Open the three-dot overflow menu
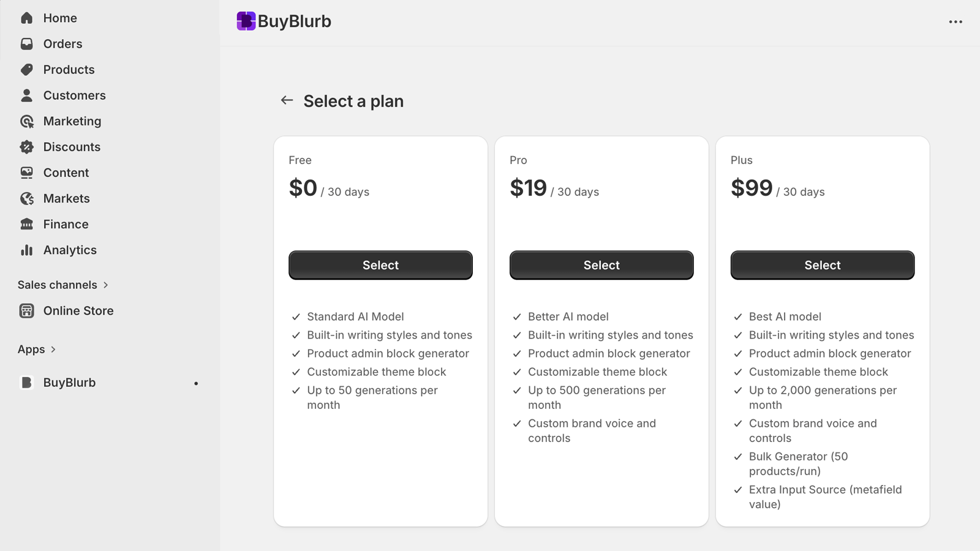The height and width of the screenshot is (551, 980). point(955,22)
